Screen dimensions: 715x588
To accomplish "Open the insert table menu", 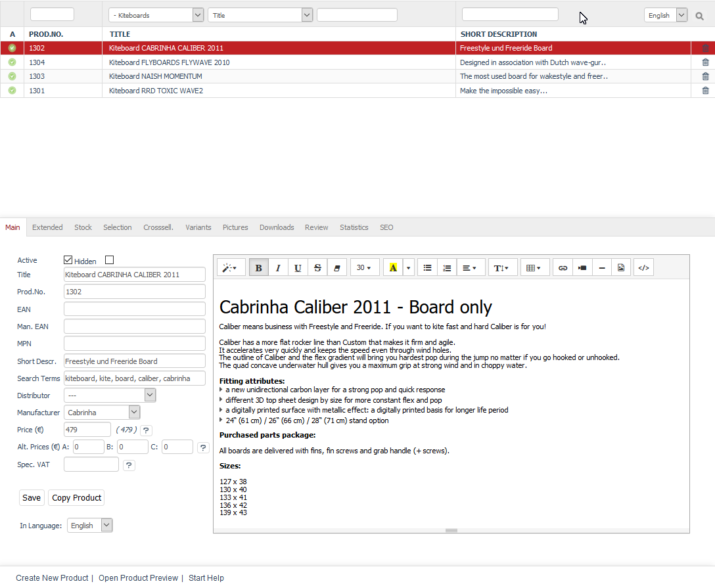I will click(x=534, y=267).
